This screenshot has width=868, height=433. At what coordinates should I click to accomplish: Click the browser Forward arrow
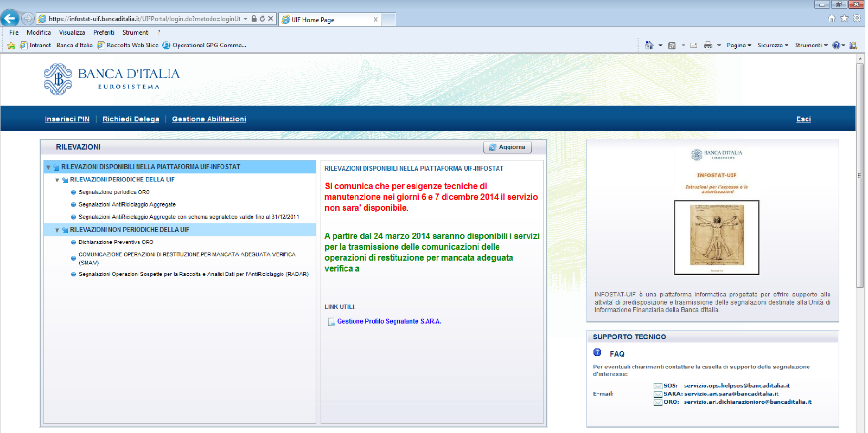click(28, 18)
